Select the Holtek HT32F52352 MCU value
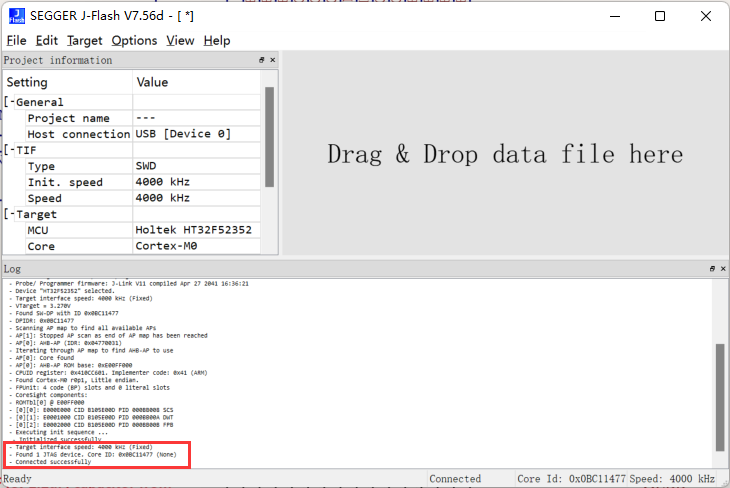This screenshot has width=730, height=488. click(x=194, y=230)
